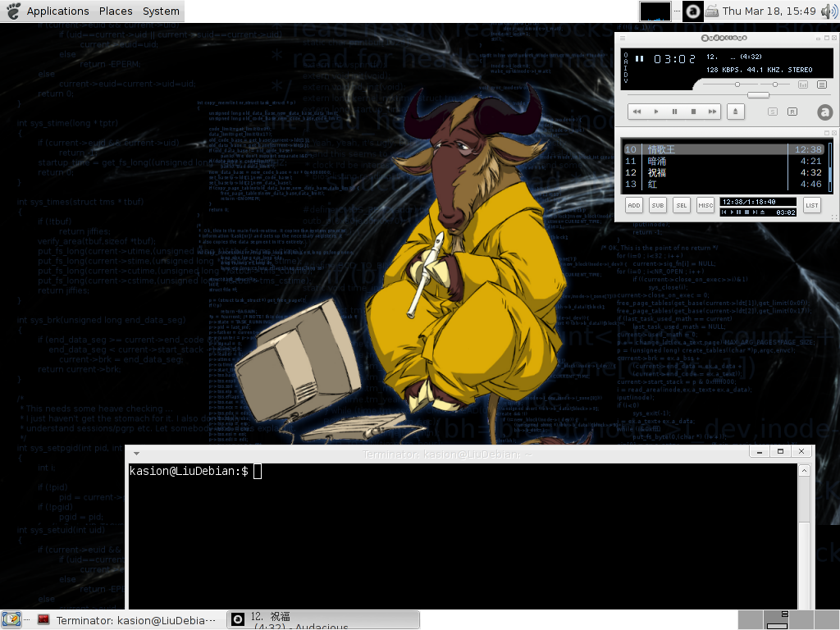The image size is (840, 630).
Task: Open the SUB menu in playlist
Action: tap(658, 205)
